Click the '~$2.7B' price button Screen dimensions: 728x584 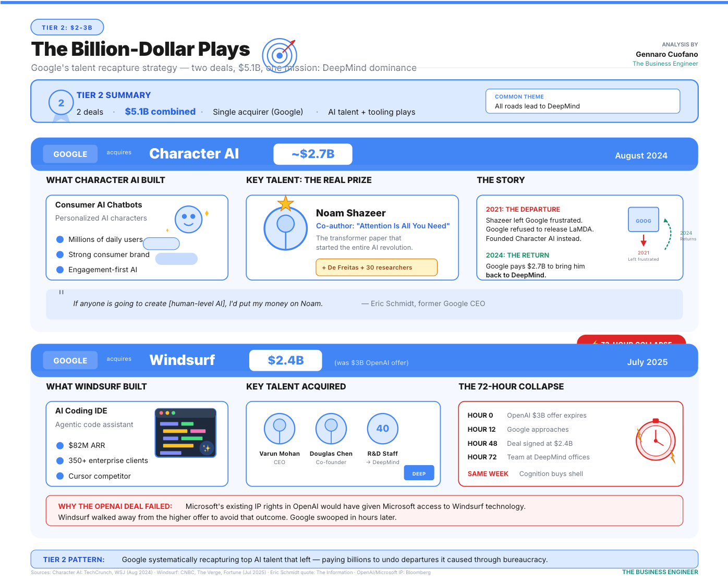(x=313, y=154)
